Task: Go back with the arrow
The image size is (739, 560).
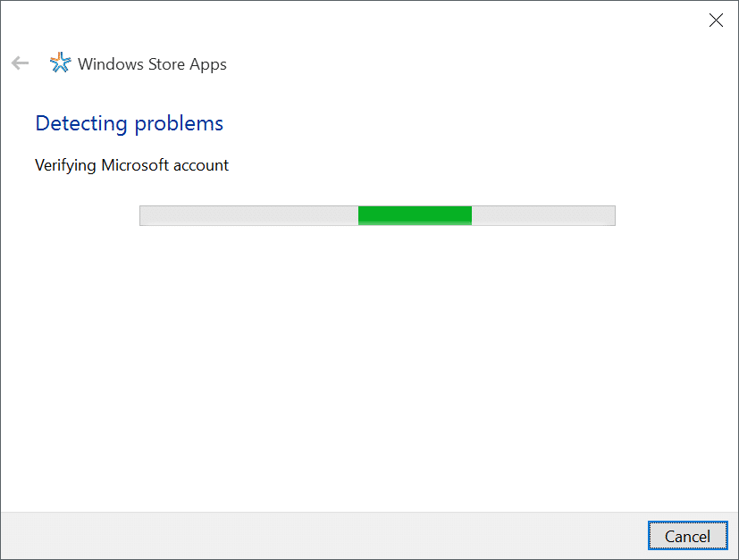Action: tap(20, 63)
